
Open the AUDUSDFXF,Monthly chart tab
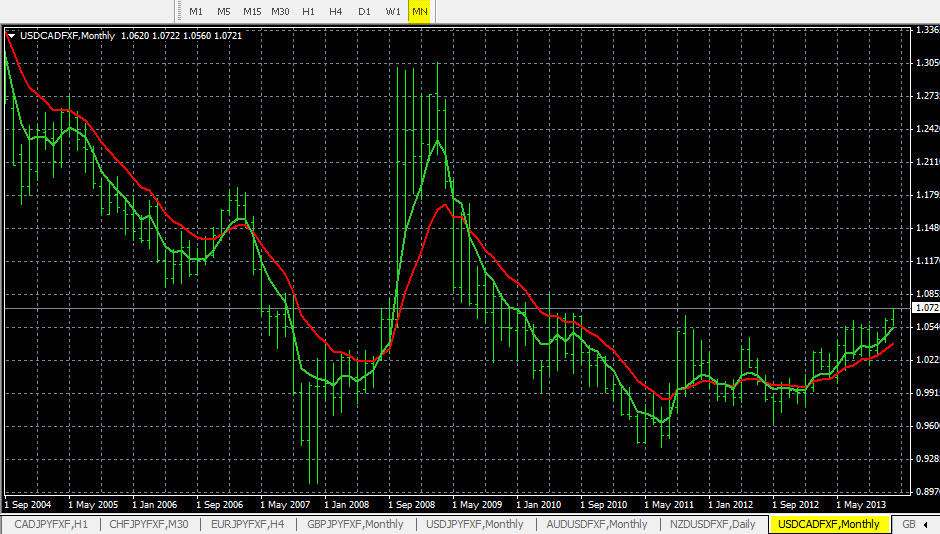coord(597,524)
